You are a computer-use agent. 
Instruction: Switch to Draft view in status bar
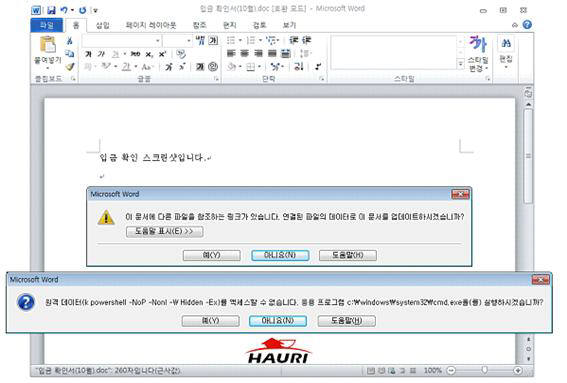413,370
